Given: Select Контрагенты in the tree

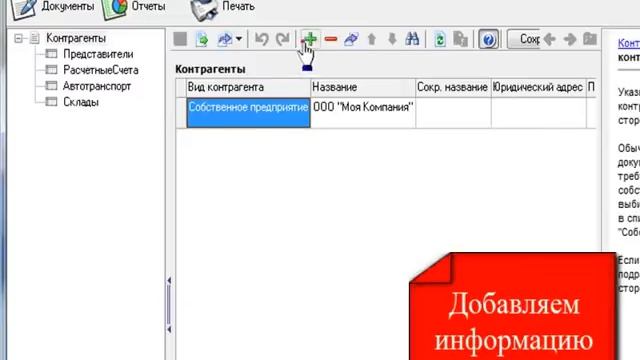Looking at the screenshot, I should pyautogui.click(x=76, y=38).
